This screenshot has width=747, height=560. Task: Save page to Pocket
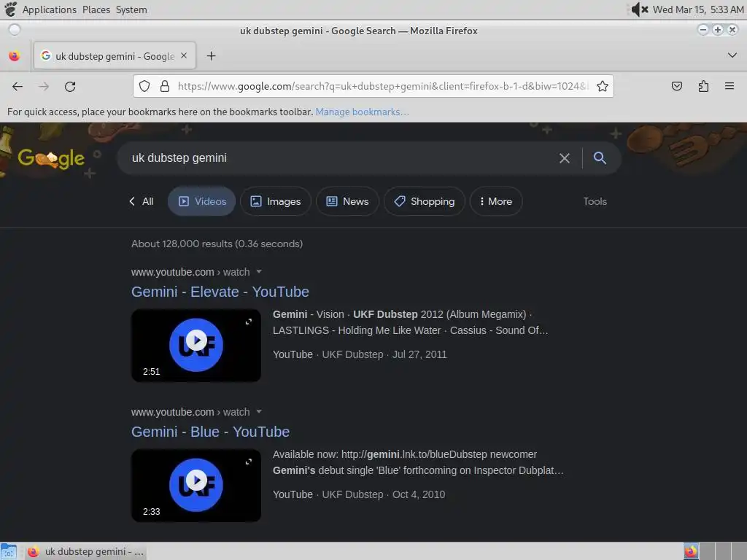click(x=676, y=86)
